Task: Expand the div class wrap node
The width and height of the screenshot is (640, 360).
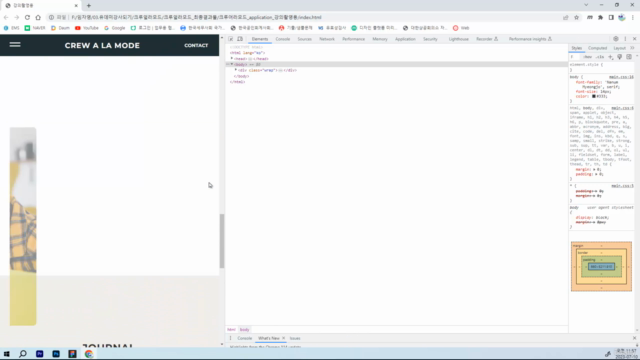Action: 236,70
